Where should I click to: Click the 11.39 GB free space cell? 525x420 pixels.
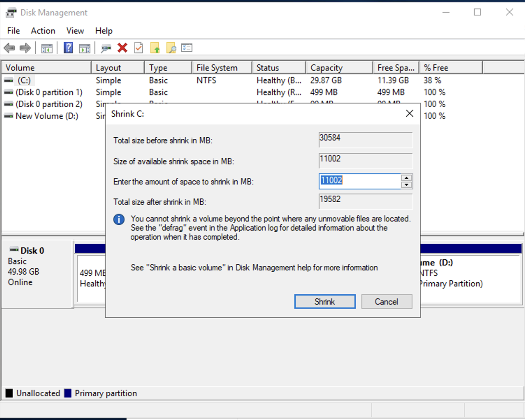tap(393, 80)
